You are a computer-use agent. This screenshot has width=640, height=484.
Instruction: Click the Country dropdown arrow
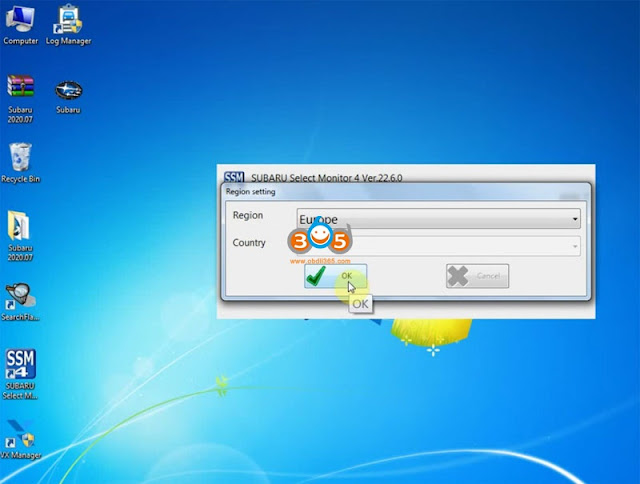[575, 246]
